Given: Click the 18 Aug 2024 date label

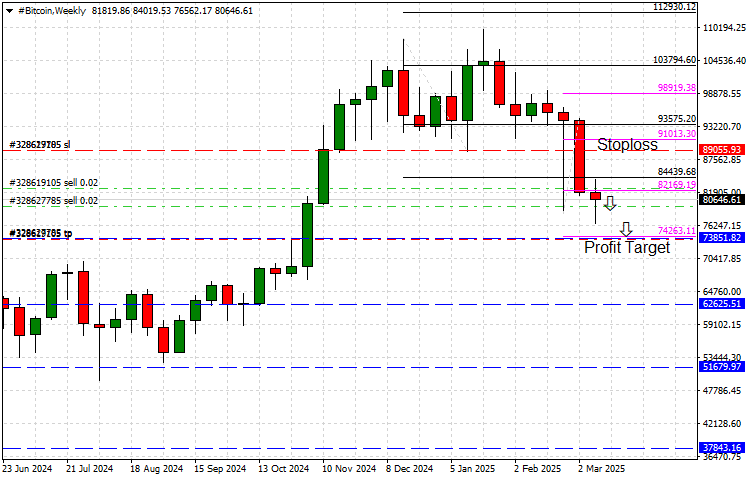Looking at the screenshot, I should point(156,469).
